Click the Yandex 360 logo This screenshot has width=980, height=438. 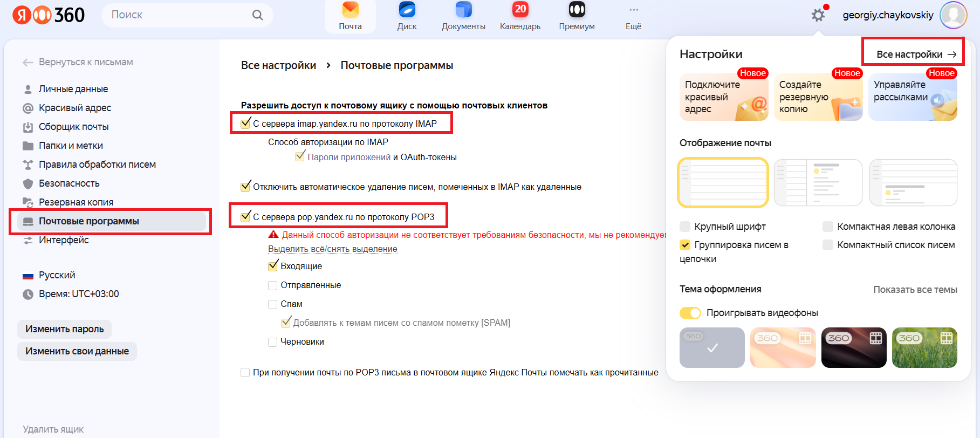tap(49, 15)
